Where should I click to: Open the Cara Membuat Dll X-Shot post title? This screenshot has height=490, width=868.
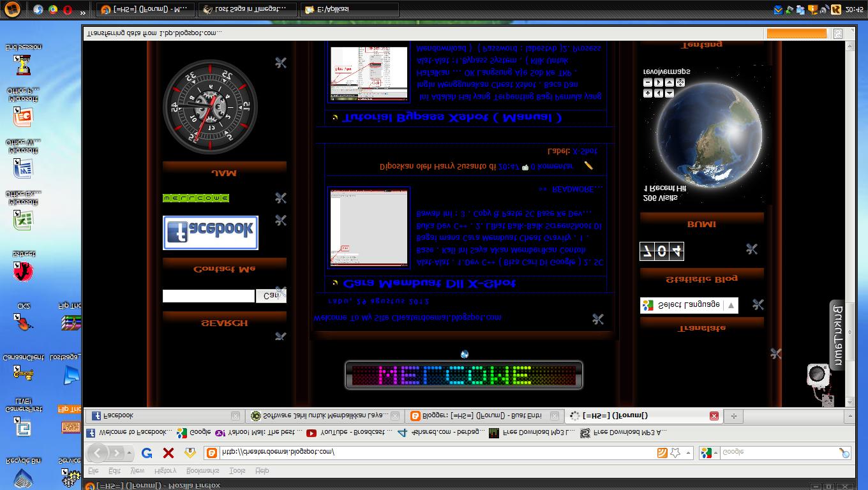pos(429,283)
